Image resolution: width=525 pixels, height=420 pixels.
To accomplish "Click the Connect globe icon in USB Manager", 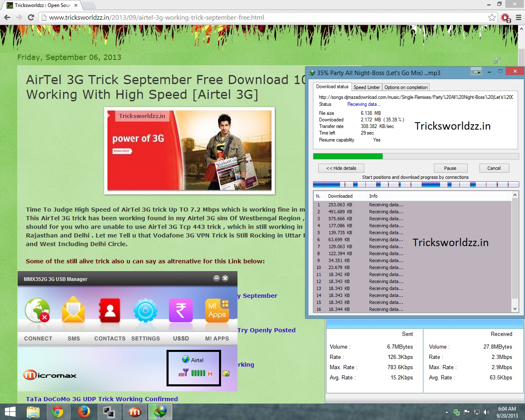I will pos(37,310).
